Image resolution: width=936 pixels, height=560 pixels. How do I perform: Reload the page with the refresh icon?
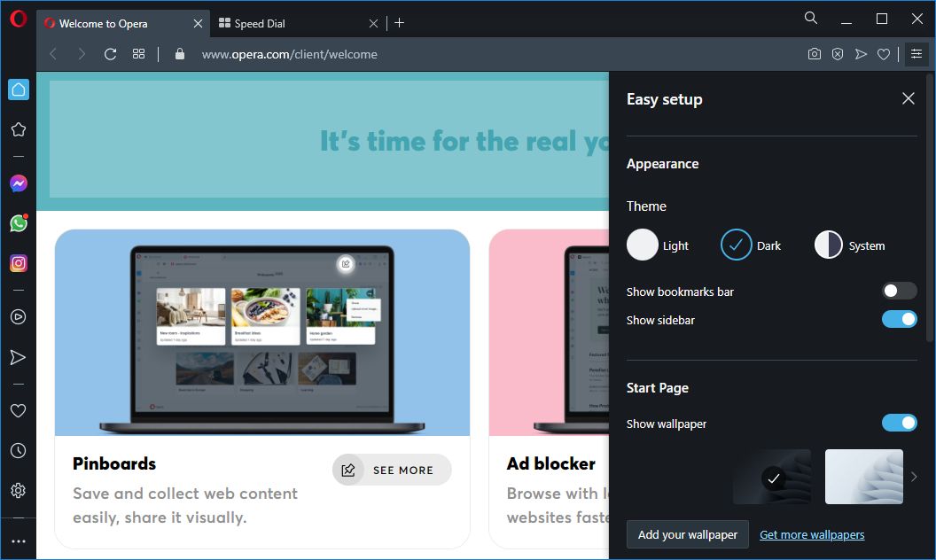[x=110, y=54]
